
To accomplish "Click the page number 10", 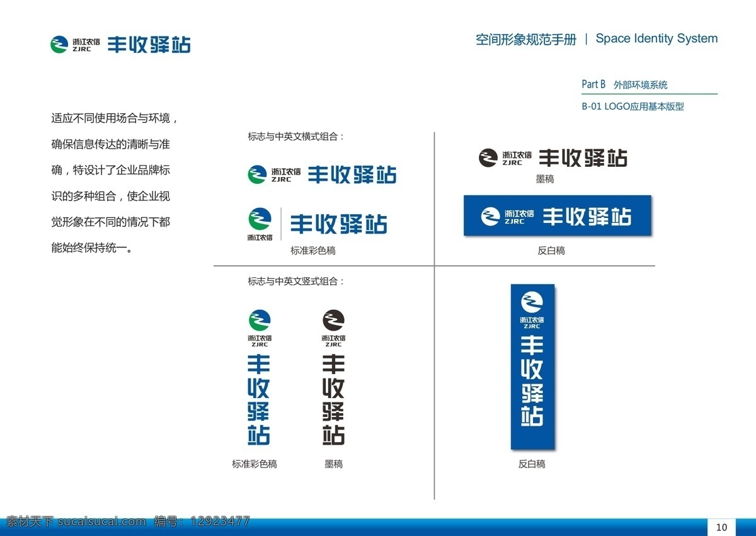I will pos(722,527).
